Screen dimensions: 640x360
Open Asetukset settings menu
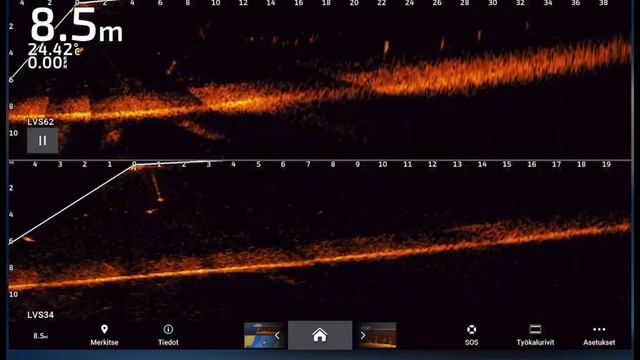tap(599, 335)
